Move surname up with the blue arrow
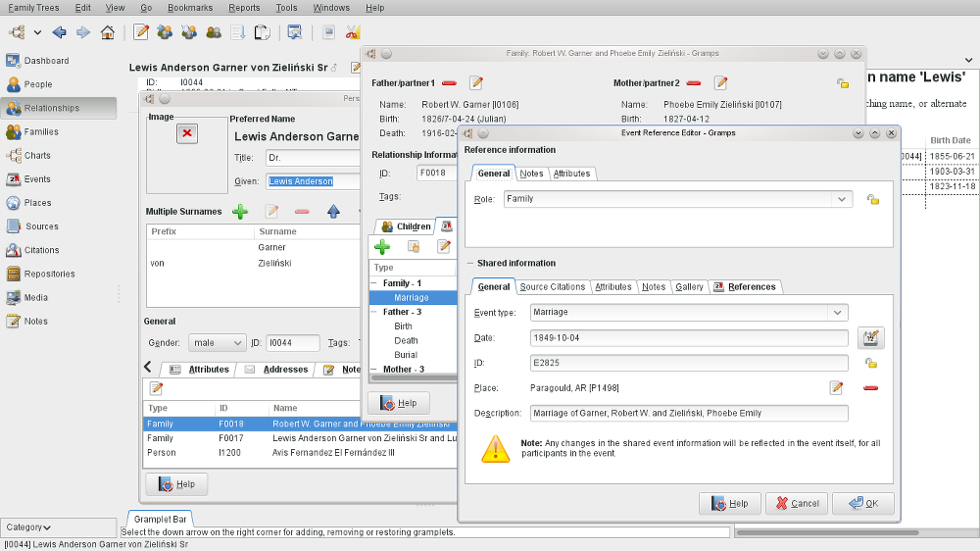Screen dimensions: 980x551 tap(333, 212)
